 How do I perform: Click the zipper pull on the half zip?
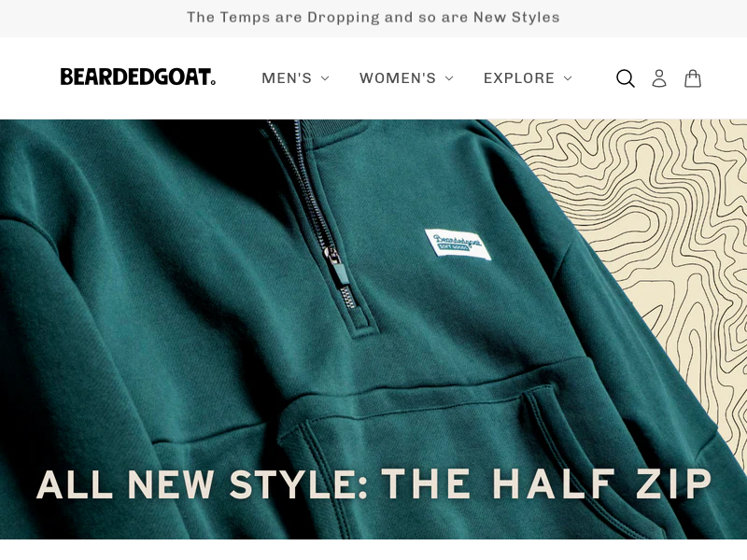(x=339, y=269)
